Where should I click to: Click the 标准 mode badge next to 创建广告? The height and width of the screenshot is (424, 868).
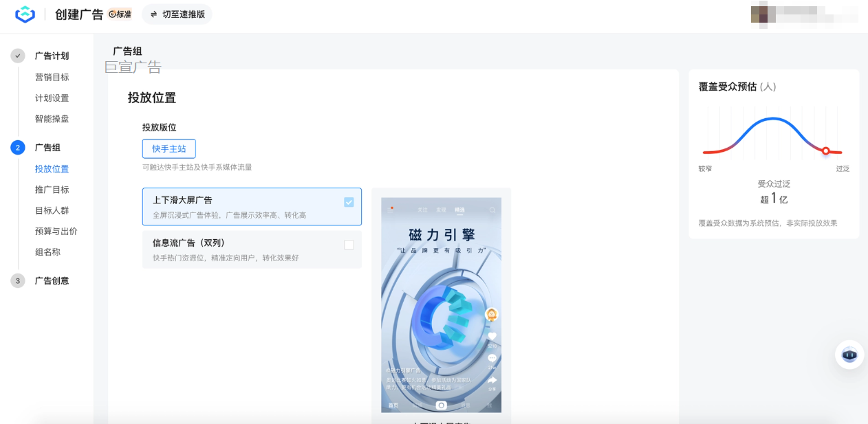[120, 14]
